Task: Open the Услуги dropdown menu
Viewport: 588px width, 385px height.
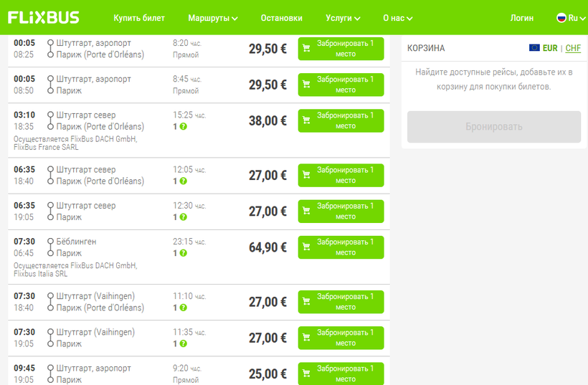Action: click(x=343, y=18)
